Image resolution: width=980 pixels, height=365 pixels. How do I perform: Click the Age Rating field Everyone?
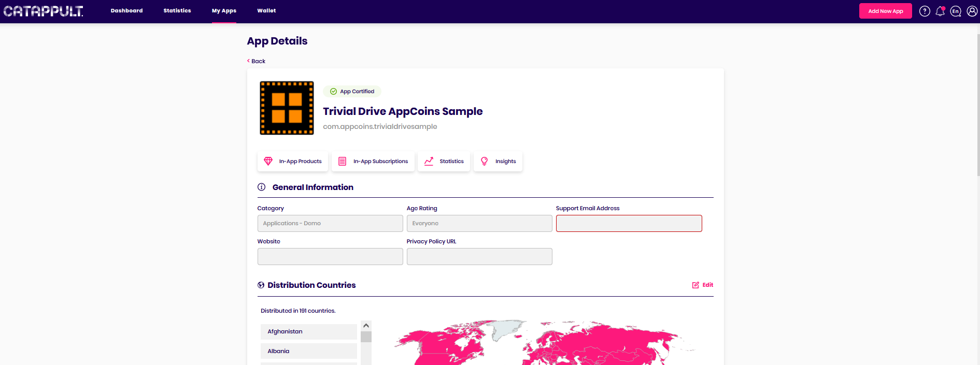tap(479, 223)
